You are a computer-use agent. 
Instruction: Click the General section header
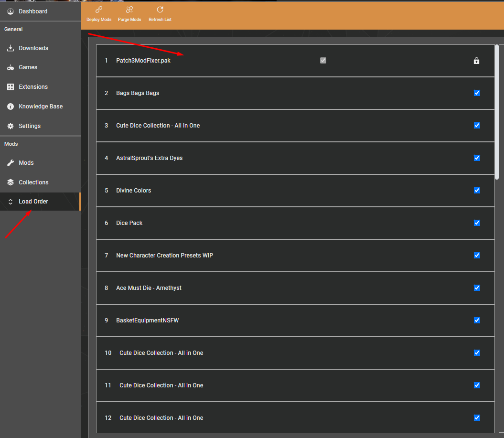pos(13,29)
